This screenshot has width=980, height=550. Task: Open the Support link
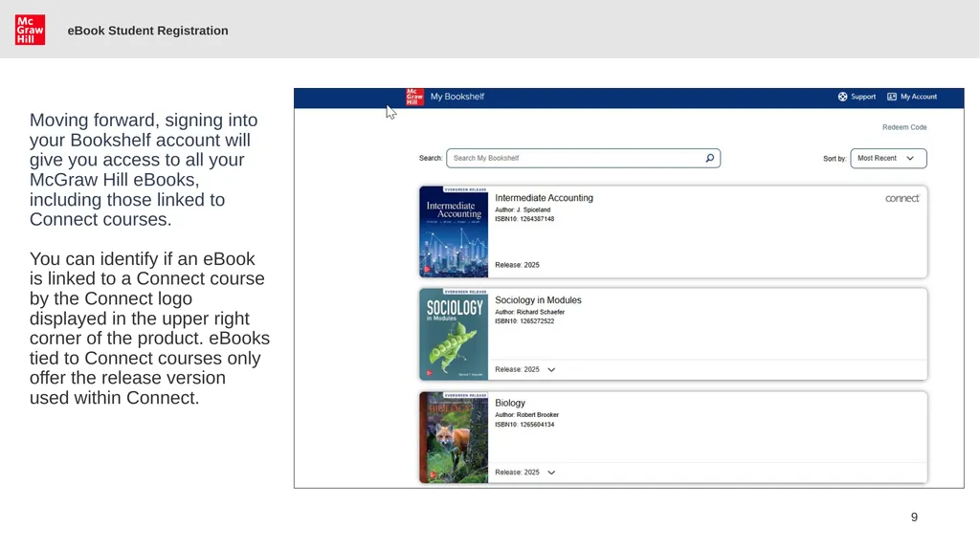pos(863,97)
